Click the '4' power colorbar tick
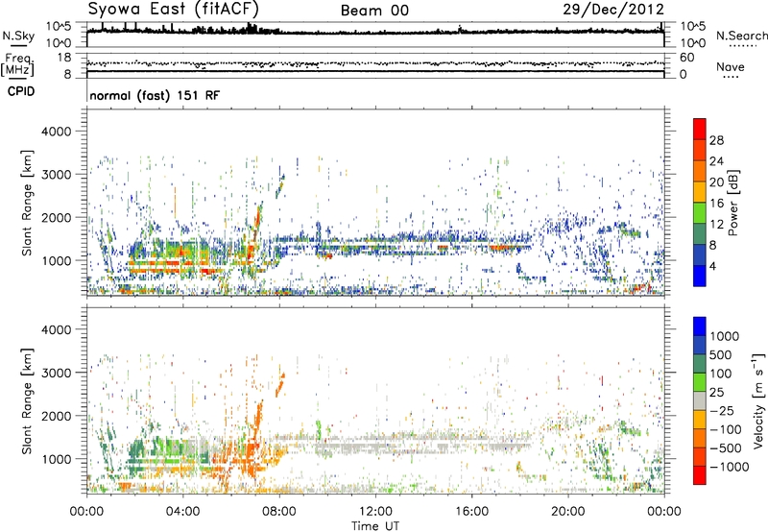 tap(712, 267)
